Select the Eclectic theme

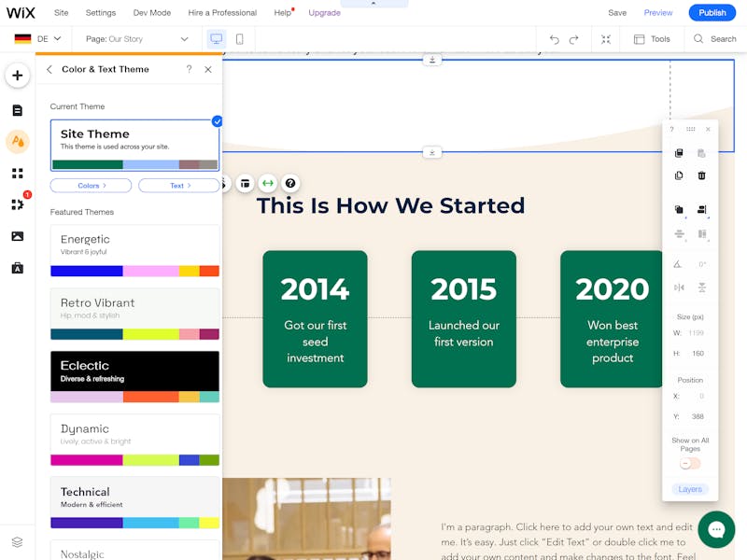coord(134,377)
